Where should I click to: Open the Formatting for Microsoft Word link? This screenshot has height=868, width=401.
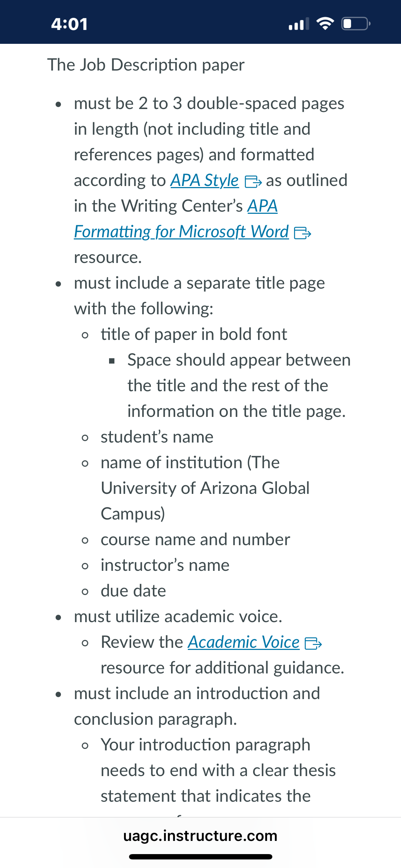[181, 232]
